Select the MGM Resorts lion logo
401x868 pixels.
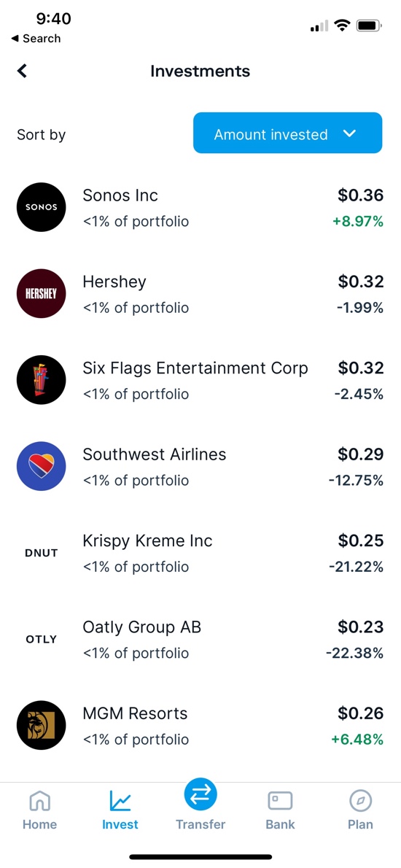point(42,725)
